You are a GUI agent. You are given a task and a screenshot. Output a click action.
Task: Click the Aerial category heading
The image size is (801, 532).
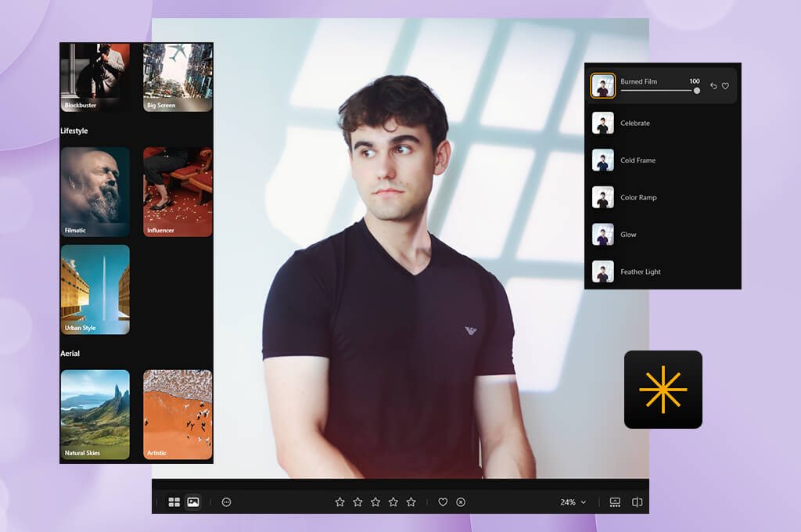[70, 354]
